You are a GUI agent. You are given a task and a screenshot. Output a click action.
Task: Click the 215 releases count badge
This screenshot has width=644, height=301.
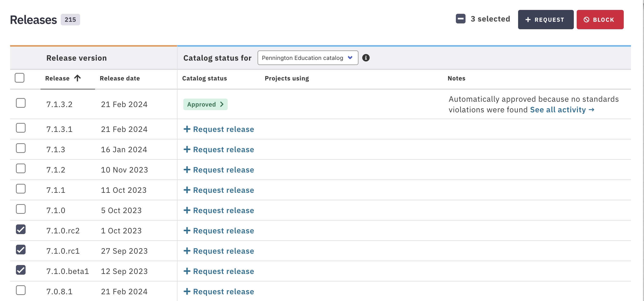point(70,20)
